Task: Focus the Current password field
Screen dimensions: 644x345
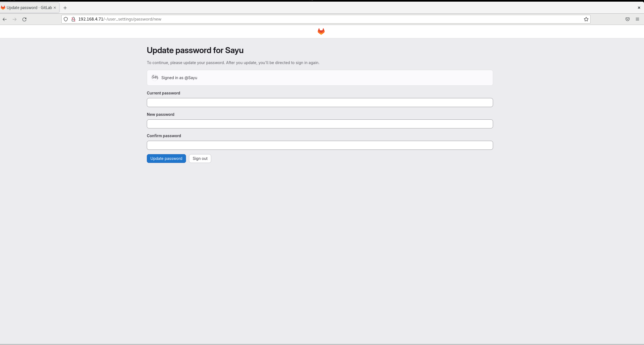Action: [x=320, y=103]
